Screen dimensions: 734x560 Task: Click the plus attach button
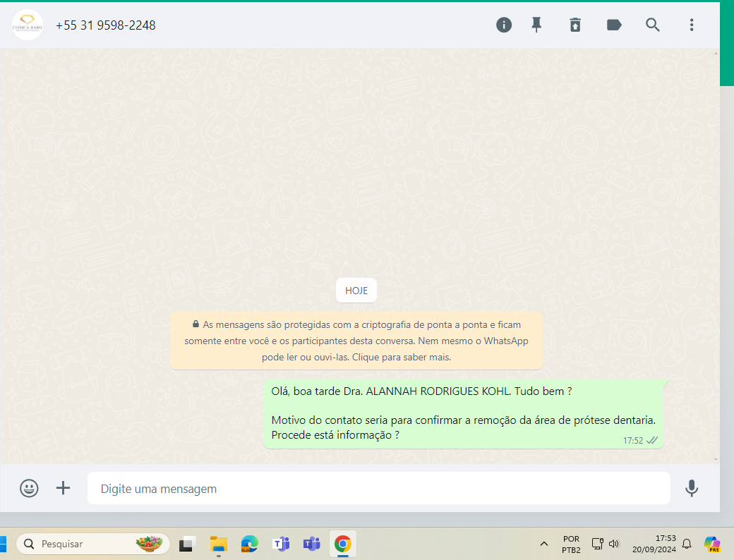[64, 488]
